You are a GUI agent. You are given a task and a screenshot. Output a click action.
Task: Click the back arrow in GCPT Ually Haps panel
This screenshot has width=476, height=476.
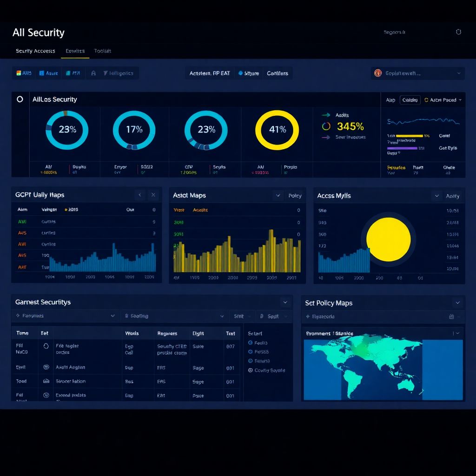tap(140, 195)
